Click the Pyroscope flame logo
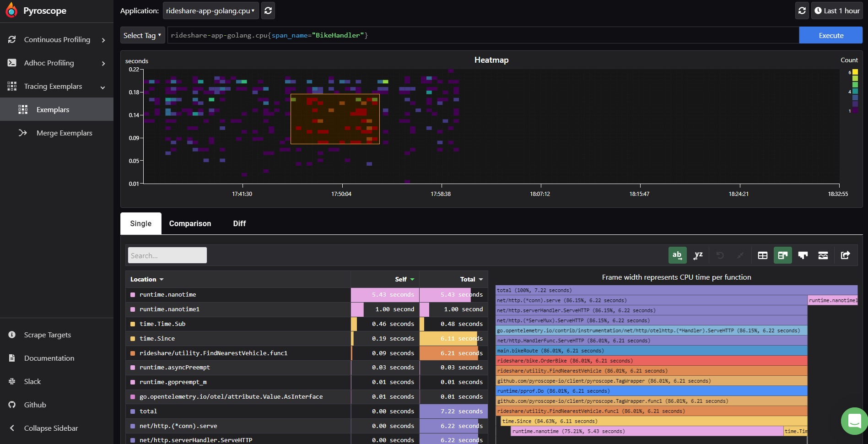This screenshot has height=444, width=868. pyautogui.click(x=11, y=11)
